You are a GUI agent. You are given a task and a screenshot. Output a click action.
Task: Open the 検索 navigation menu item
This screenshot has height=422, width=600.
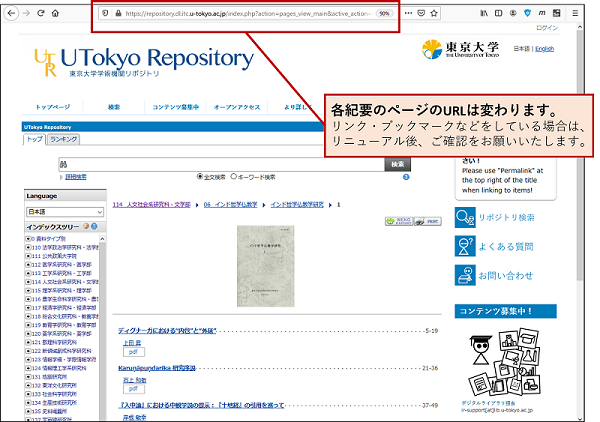pos(114,107)
